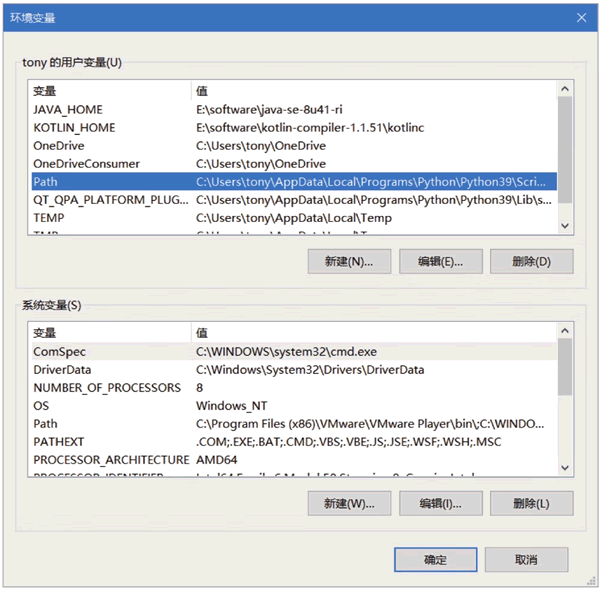Screen dimensions: 600x590
Task: Select the DriverData system variable
Action: [294, 370]
